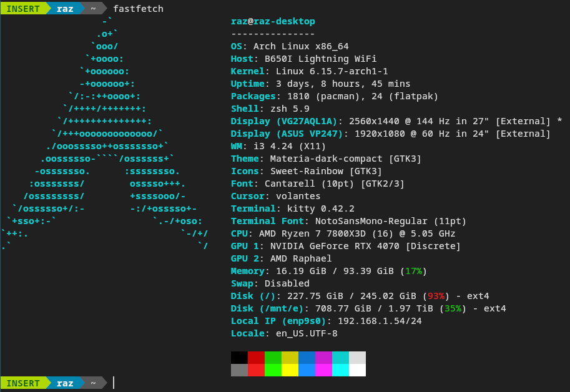Click the medium gray swatch below black
The height and width of the screenshot is (392, 570).
(x=239, y=370)
